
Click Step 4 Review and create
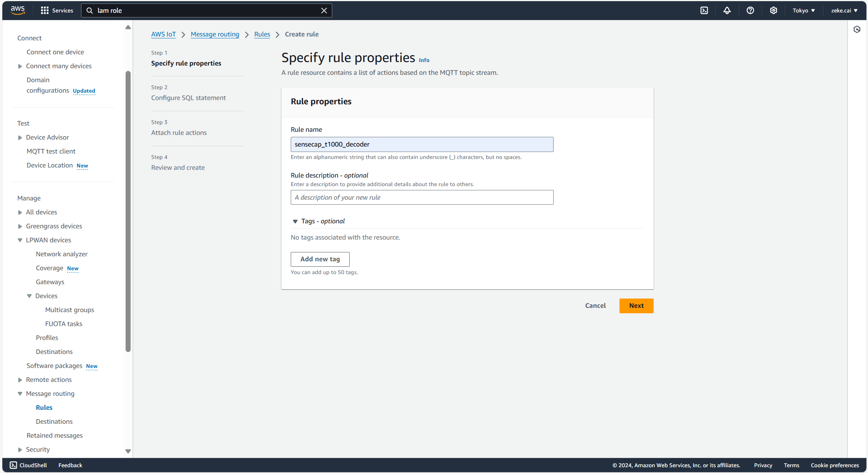pos(178,167)
